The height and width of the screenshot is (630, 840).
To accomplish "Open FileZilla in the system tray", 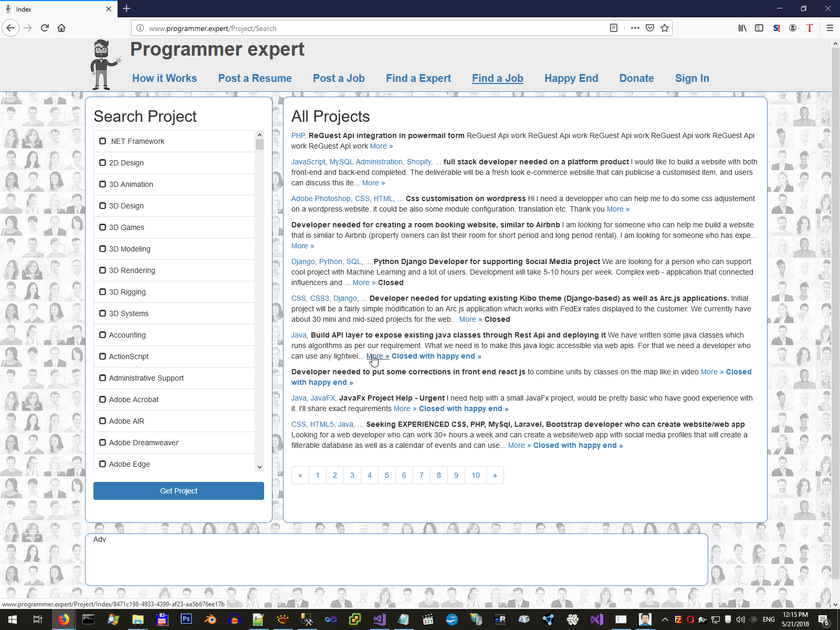I will pyautogui.click(x=678, y=619).
